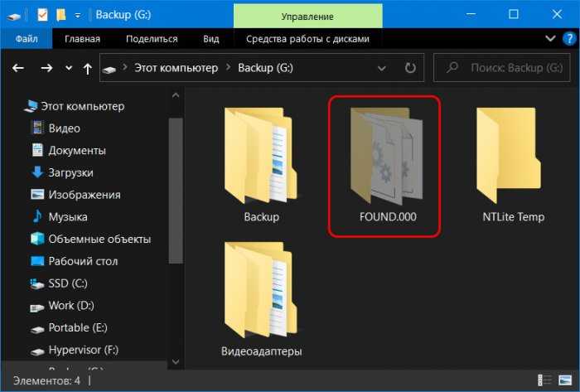Click Backup (G:) breadcrumb in address bar
The height and width of the screenshot is (392, 580).
(266, 68)
